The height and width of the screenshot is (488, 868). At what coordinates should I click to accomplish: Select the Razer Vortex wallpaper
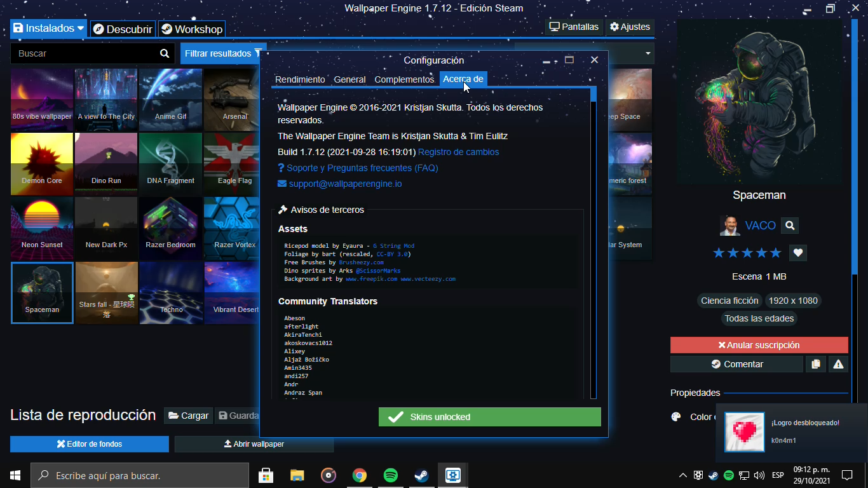[x=232, y=228]
